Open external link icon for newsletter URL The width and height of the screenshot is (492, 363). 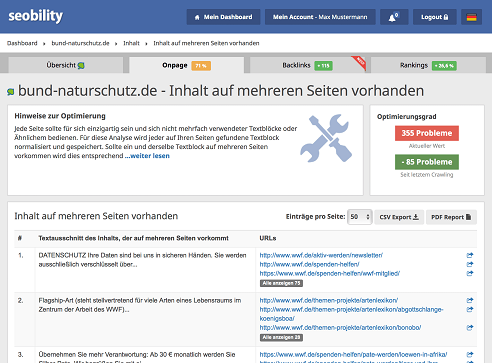[470, 255]
